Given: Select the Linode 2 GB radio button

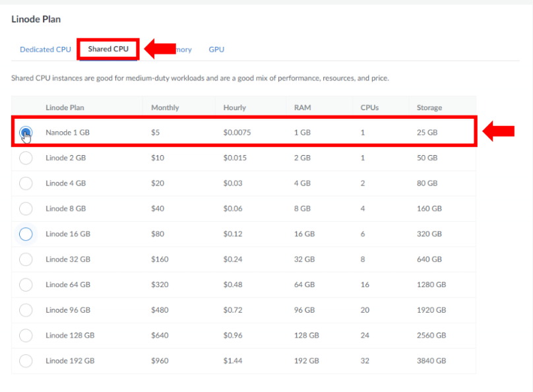Looking at the screenshot, I should click(x=26, y=158).
